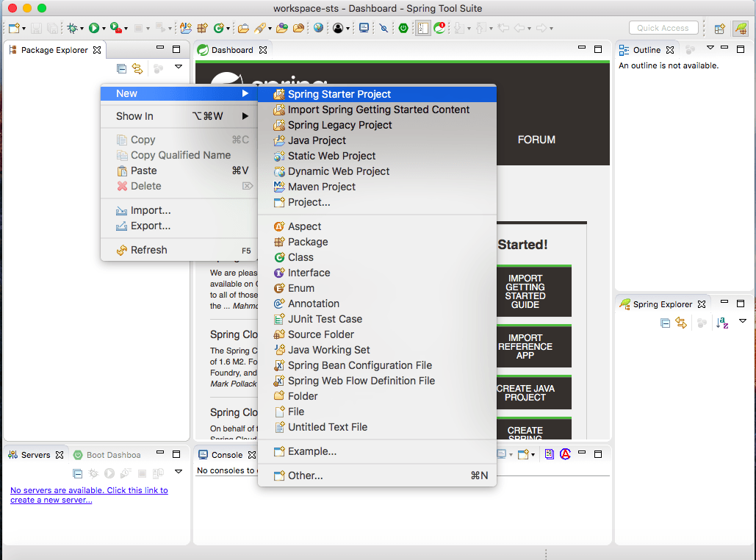This screenshot has height=560, width=756.
Task: Choose Dynamic Web Project menu entry
Action: click(x=377, y=171)
